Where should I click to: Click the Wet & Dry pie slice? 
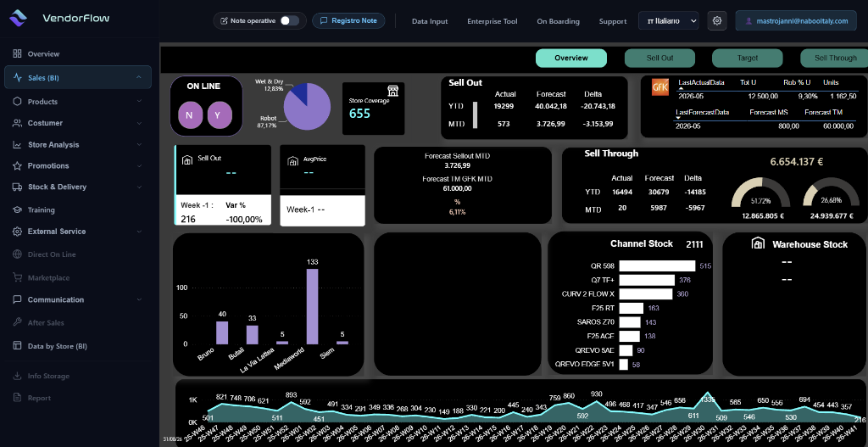[x=299, y=92]
